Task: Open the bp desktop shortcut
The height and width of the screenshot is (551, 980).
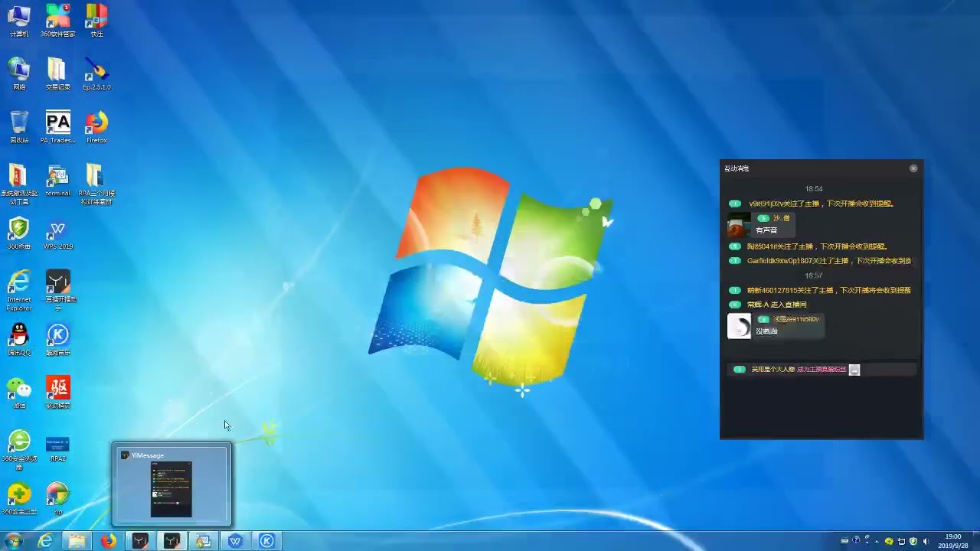Action: (58, 498)
